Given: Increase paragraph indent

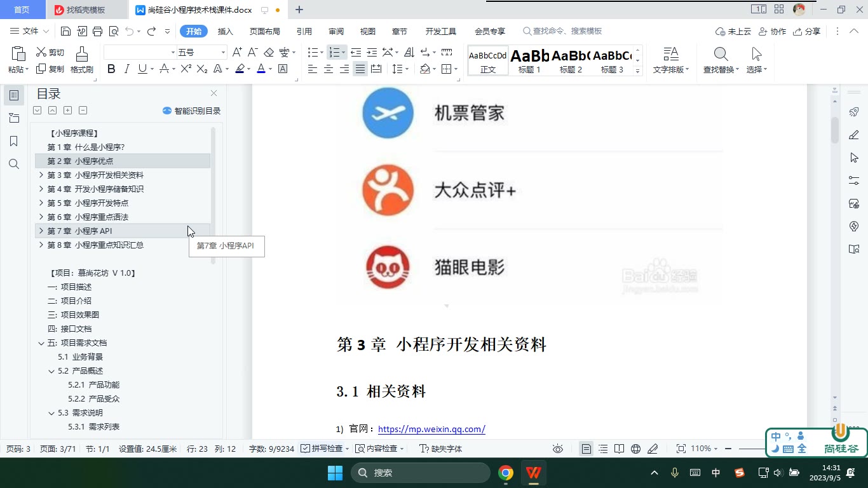Looking at the screenshot, I should (x=372, y=52).
